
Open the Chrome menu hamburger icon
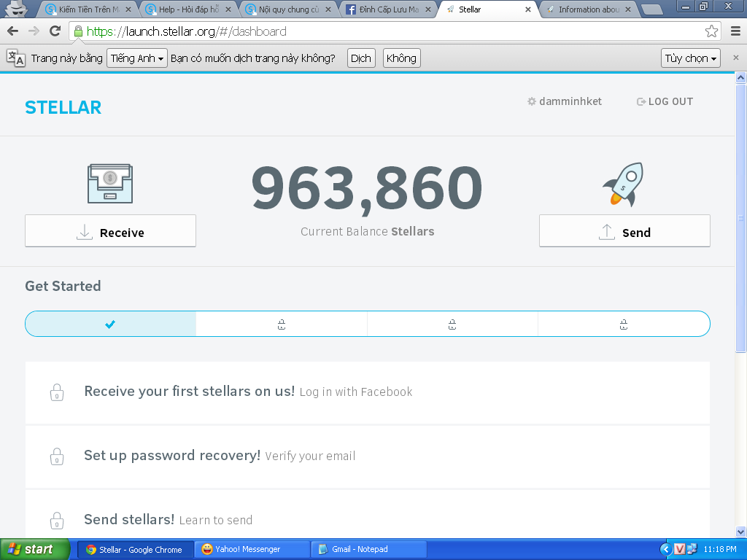point(735,31)
